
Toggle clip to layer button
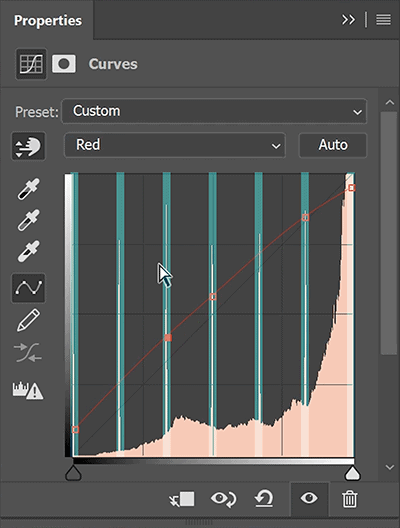point(182,499)
